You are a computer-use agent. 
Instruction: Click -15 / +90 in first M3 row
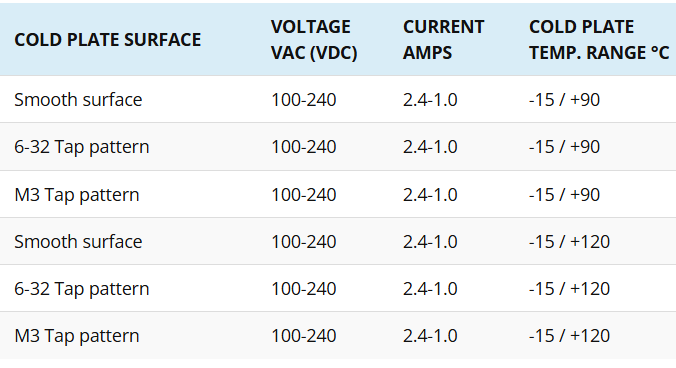tap(564, 195)
